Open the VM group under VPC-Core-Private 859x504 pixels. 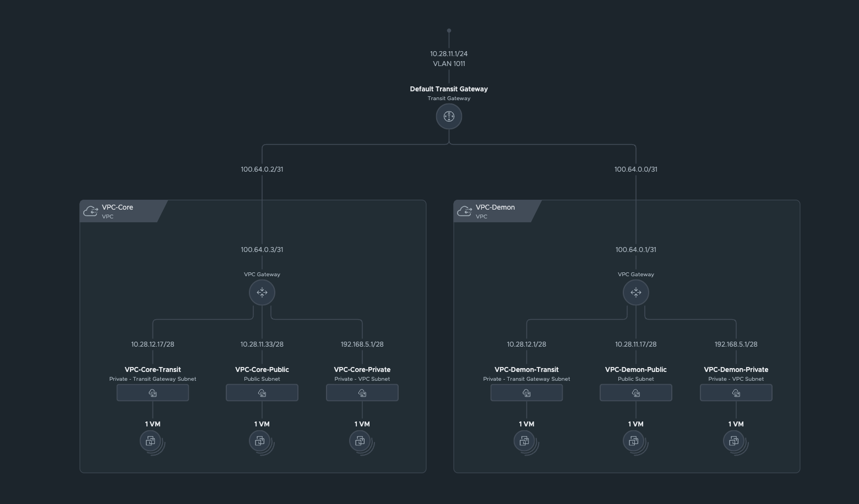(x=361, y=441)
